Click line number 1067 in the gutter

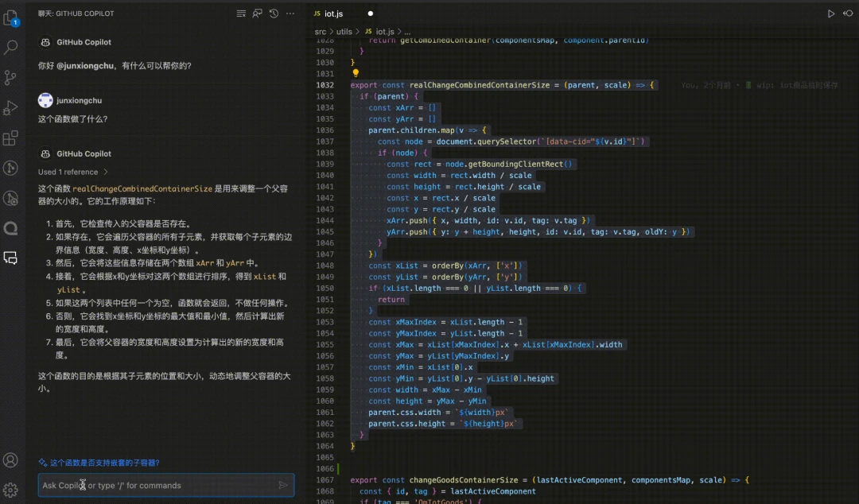(x=325, y=480)
